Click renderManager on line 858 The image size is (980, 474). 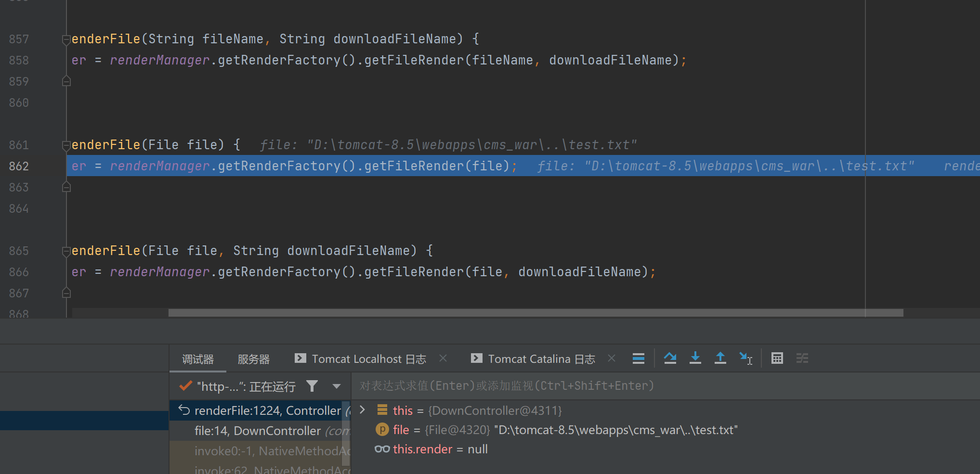[x=159, y=60]
